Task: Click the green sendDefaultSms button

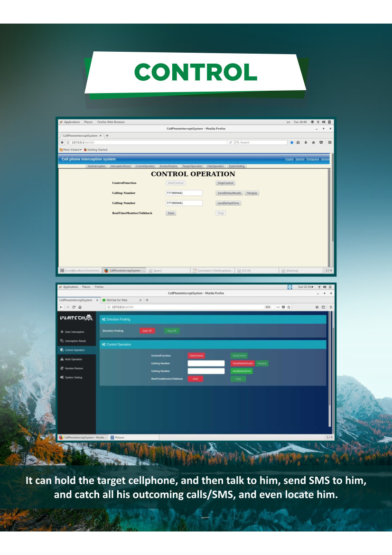Action: [x=242, y=371]
